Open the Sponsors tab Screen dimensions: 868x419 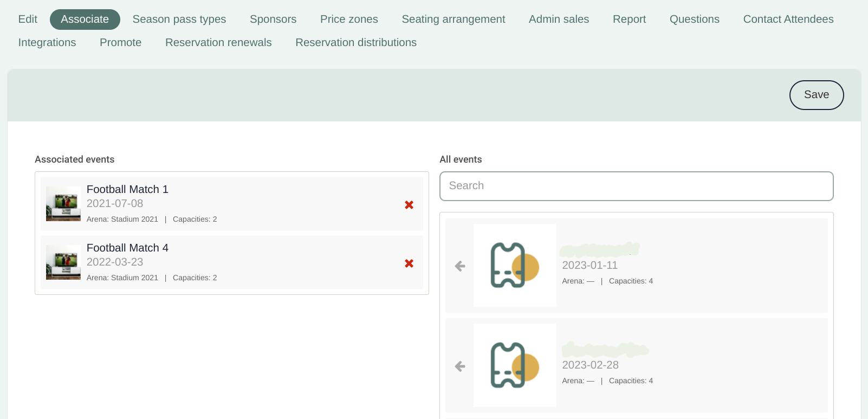(273, 19)
